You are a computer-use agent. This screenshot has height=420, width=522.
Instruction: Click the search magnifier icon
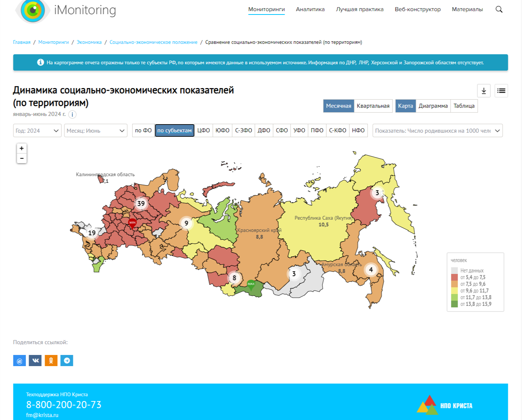pyautogui.click(x=499, y=9)
